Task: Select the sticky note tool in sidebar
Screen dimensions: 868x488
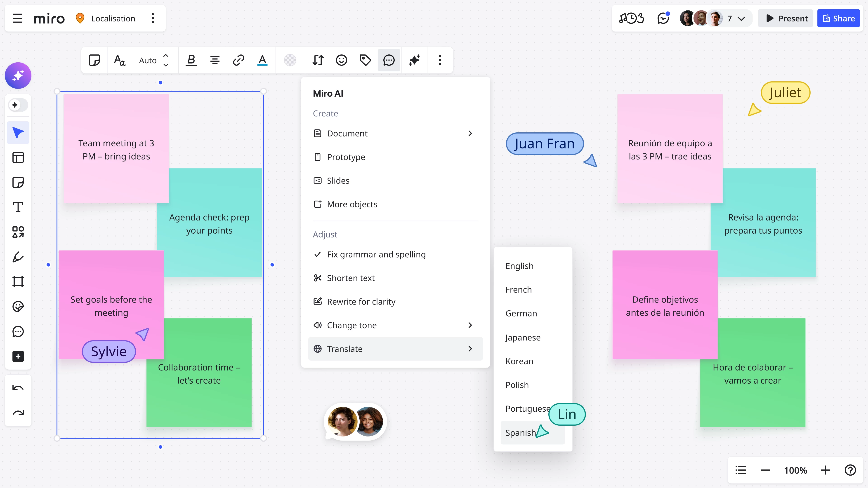Action: (18, 182)
